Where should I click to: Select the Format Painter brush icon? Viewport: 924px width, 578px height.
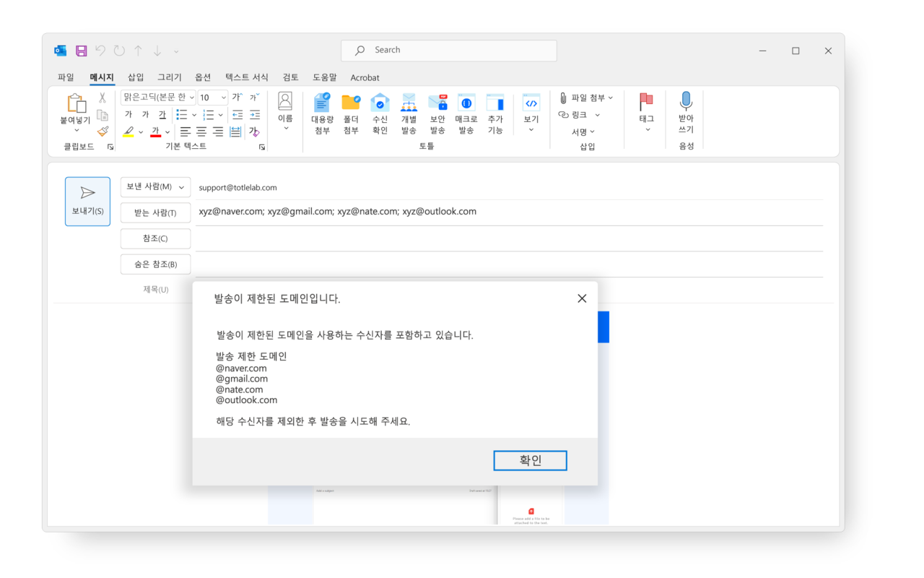coord(103,131)
